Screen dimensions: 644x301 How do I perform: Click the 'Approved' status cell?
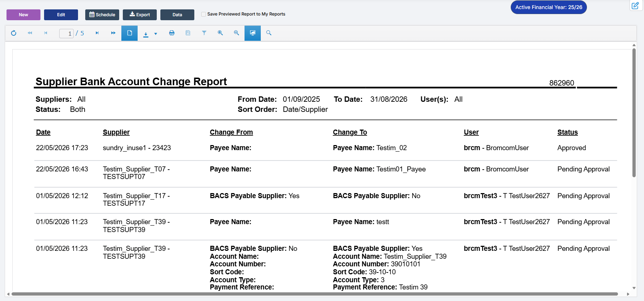(x=572, y=148)
